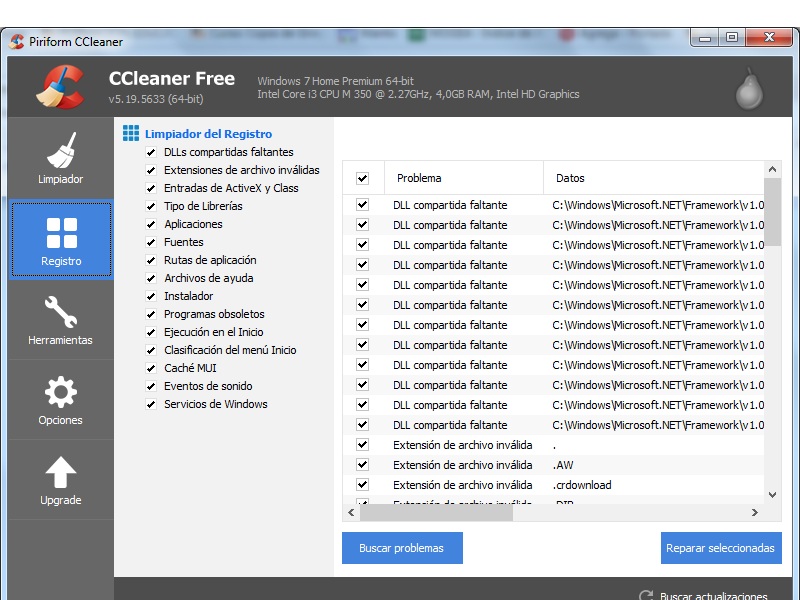Sort results by Datos column header

pyautogui.click(x=654, y=178)
